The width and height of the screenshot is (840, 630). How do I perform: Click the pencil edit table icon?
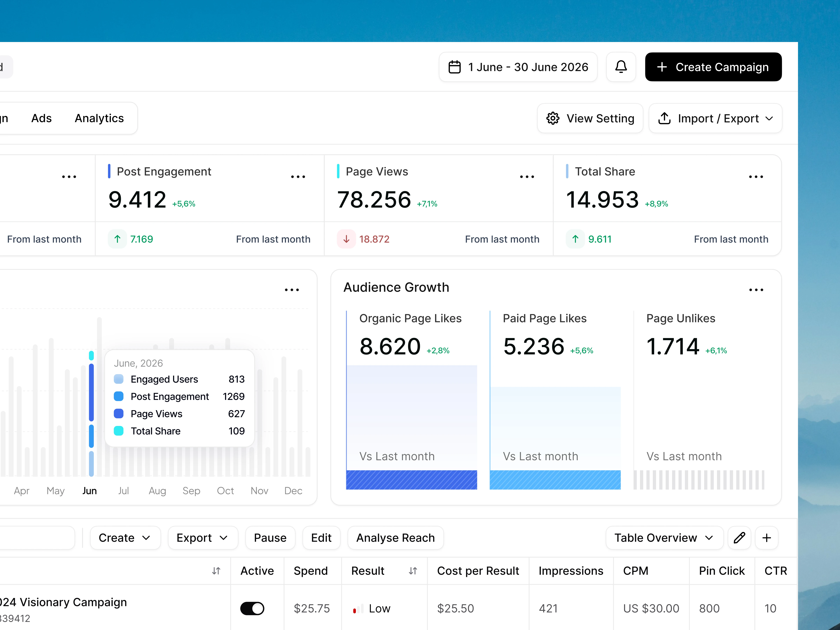[x=739, y=538]
